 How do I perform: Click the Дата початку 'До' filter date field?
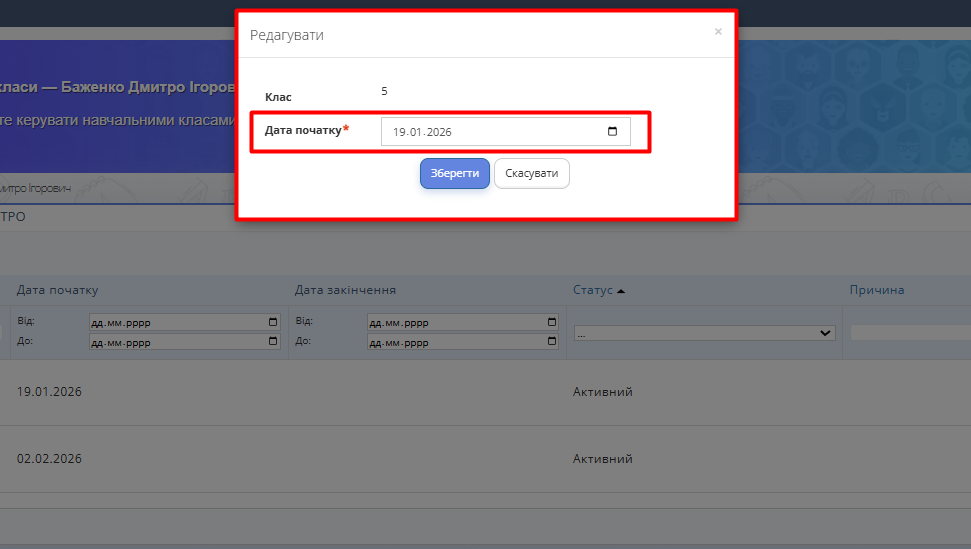(175, 342)
